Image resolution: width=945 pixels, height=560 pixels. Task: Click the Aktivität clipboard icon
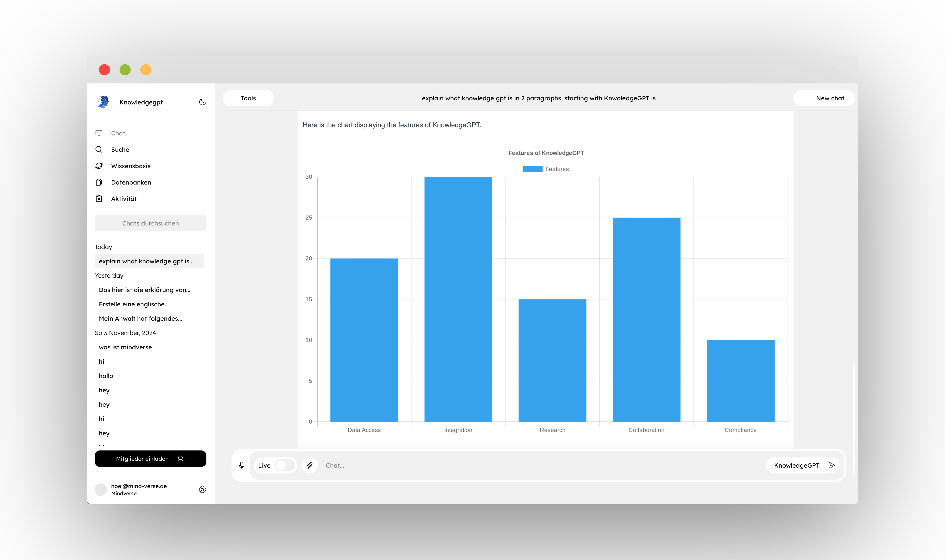pos(99,199)
